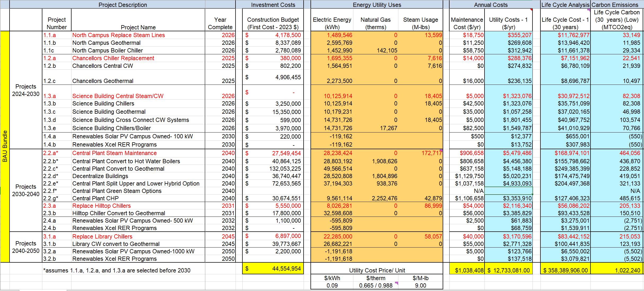Click the Steam Usage (M-lbs) column header

click(420, 23)
